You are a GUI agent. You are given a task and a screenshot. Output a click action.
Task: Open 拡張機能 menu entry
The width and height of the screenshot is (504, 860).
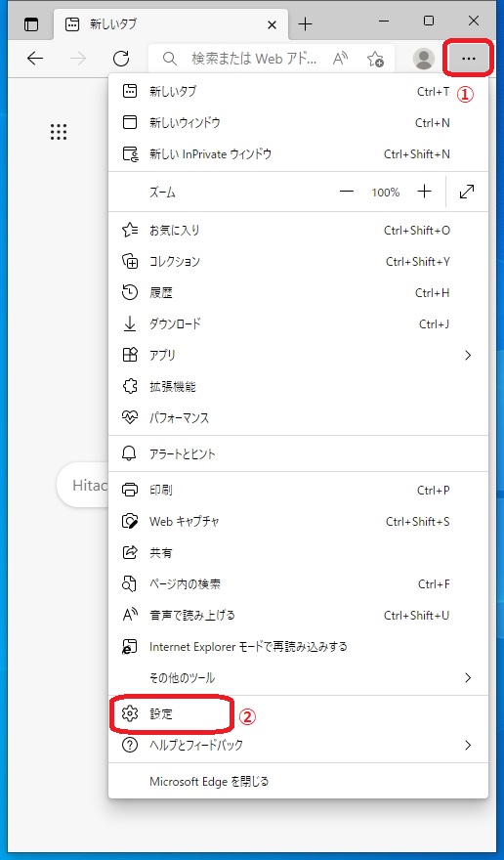click(x=298, y=387)
